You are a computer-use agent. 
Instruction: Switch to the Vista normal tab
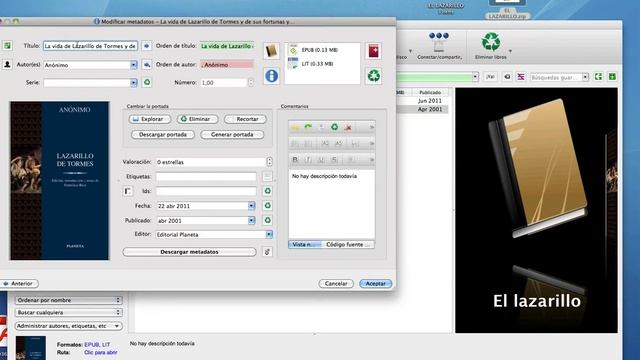pyautogui.click(x=305, y=244)
